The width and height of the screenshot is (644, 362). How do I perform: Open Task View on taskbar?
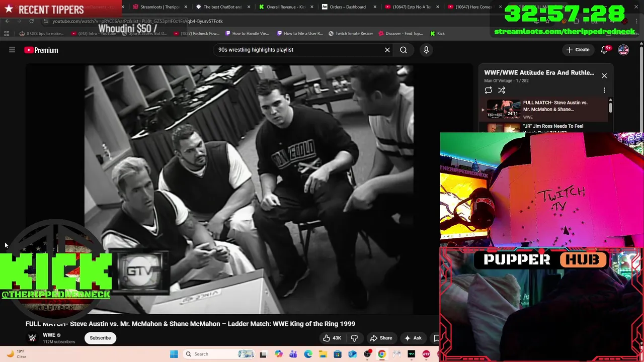coord(263,354)
